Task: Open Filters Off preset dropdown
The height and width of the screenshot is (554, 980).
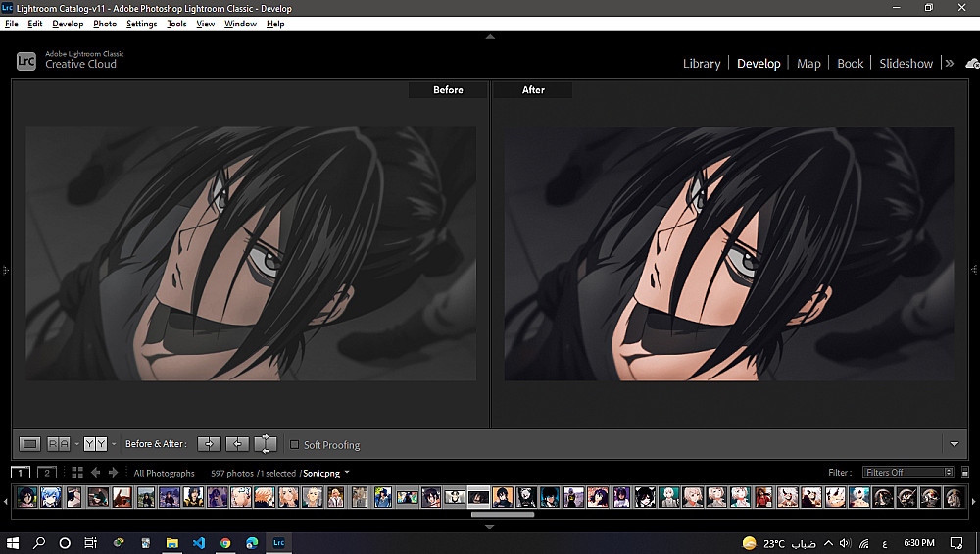Action: pyautogui.click(x=907, y=472)
